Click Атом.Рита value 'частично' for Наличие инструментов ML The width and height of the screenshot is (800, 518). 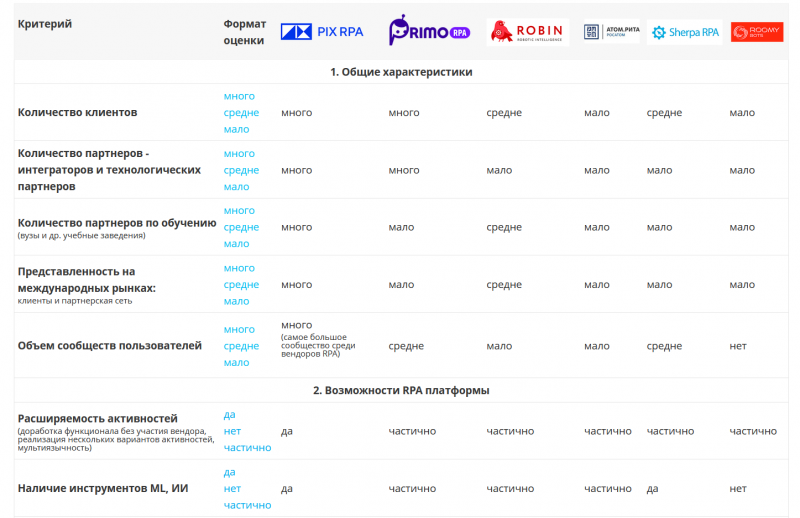tap(608, 489)
